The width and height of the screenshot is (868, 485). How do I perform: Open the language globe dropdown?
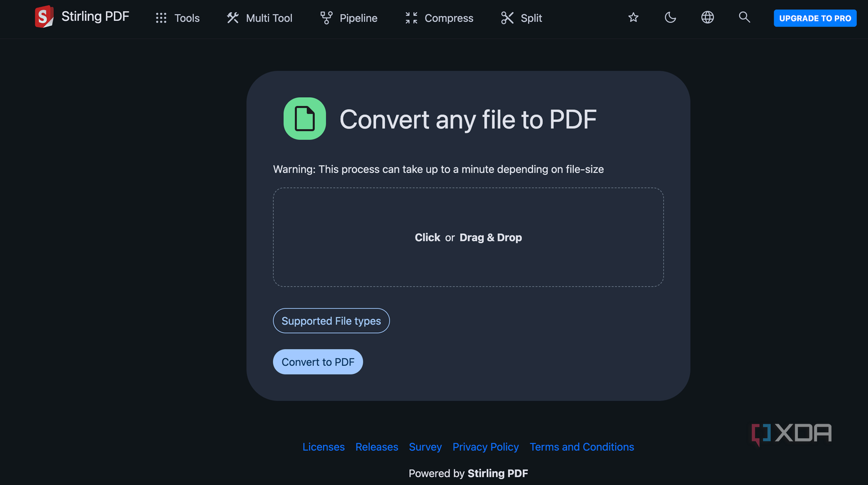708,17
